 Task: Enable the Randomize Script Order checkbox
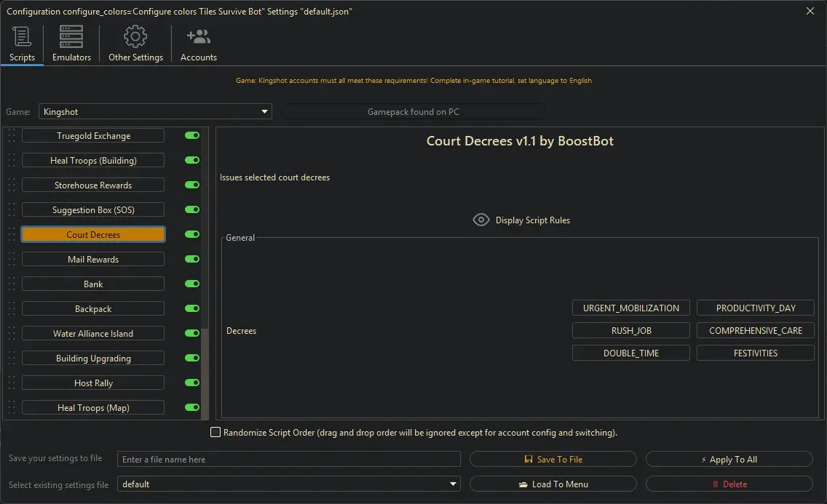(215, 432)
